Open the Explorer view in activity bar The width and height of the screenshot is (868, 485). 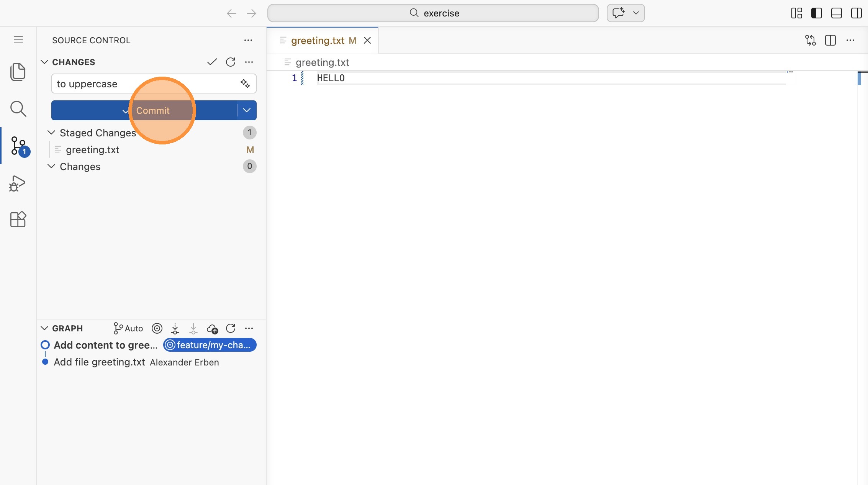[x=18, y=72]
